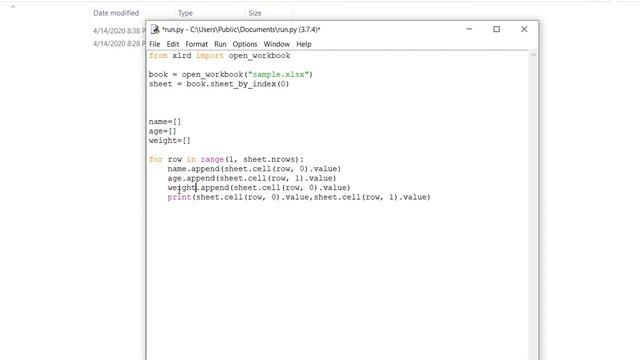Click the 'age.append' code line

click(252, 178)
